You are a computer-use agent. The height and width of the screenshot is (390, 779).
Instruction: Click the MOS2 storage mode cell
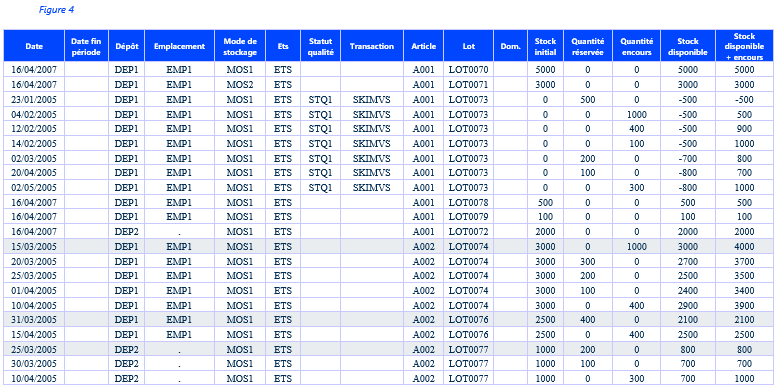(240, 84)
